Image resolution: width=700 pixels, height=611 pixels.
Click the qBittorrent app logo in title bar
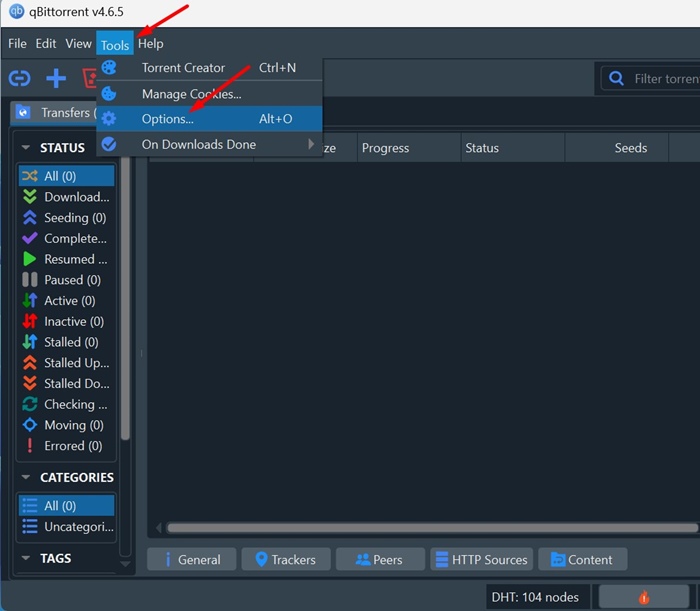[17, 11]
